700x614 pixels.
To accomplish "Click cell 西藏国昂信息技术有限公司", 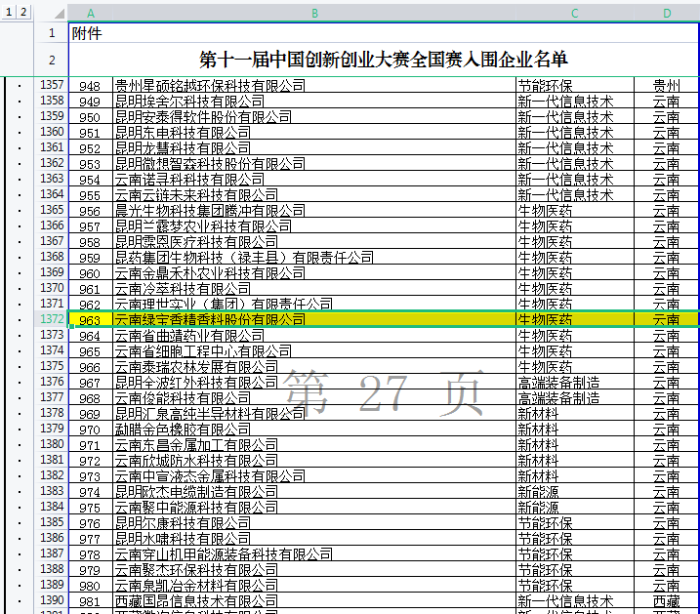I will [x=314, y=600].
